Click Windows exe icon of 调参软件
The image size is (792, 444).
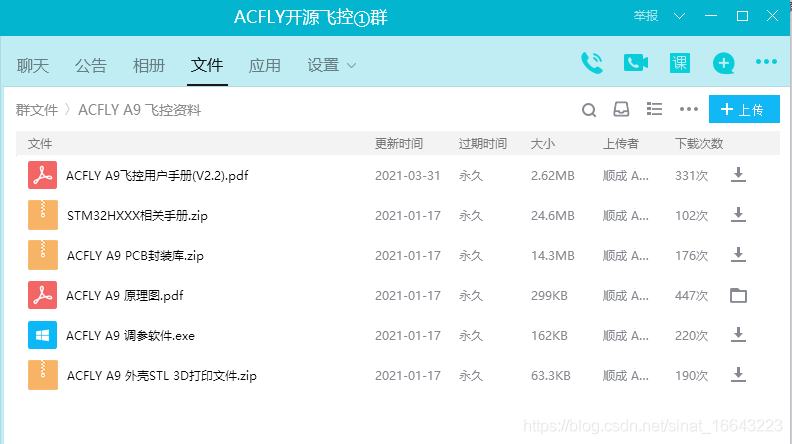[x=42, y=335]
